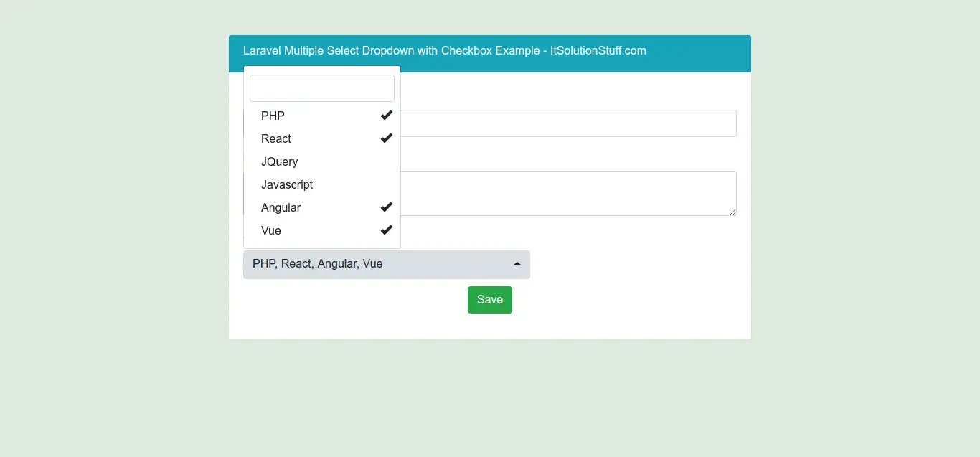Click inside the multi-line textarea
Screen dimensions: 980x457
point(567,193)
